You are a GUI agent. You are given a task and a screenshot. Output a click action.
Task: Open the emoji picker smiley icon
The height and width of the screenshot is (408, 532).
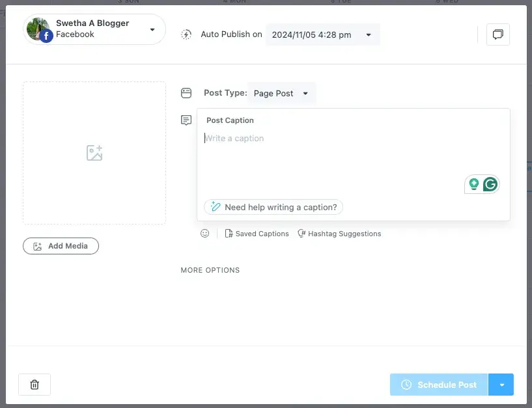point(204,234)
